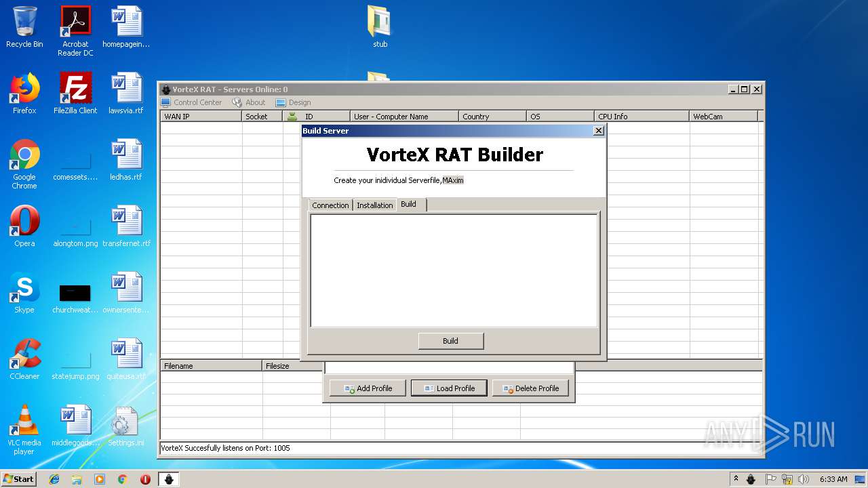
Task: Click the volume speaker tray icon
Action: [804, 479]
